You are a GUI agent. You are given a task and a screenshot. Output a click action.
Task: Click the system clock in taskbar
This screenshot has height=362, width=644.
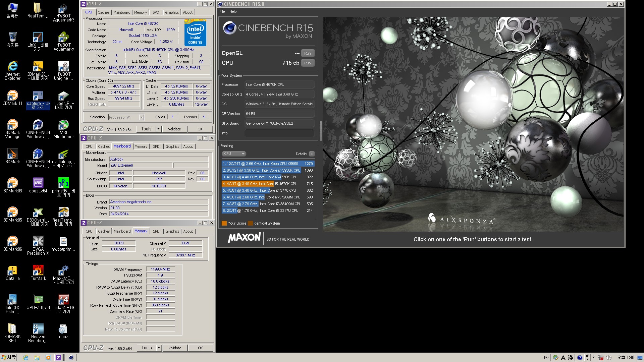click(x=626, y=358)
